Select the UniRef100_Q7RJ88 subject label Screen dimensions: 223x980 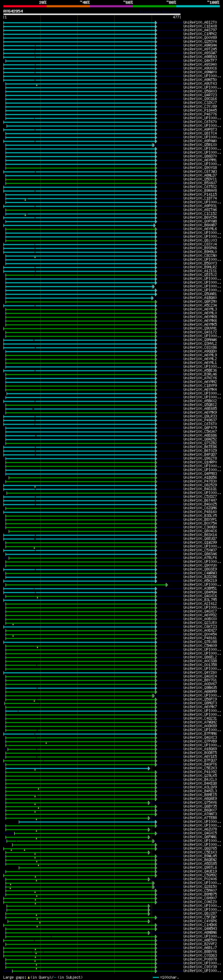coord(200,642)
